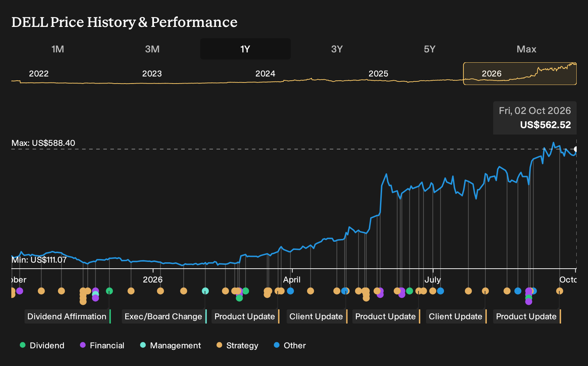Open the Product Update label before April
This screenshot has height=366, width=588.
pyautogui.click(x=246, y=316)
